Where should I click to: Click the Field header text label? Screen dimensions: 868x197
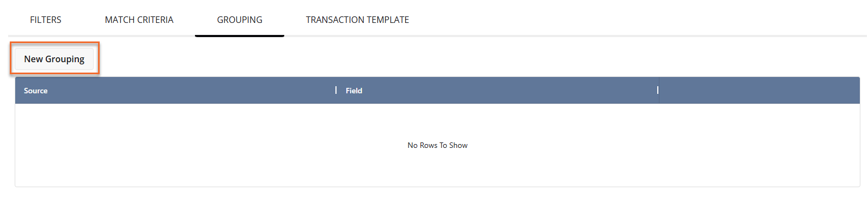pyautogui.click(x=354, y=91)
